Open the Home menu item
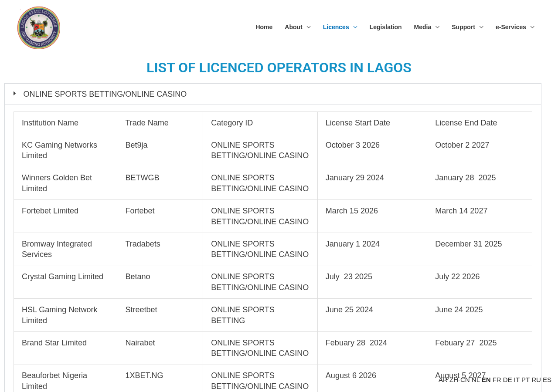558x392 pixels. [x=264, y=27]
